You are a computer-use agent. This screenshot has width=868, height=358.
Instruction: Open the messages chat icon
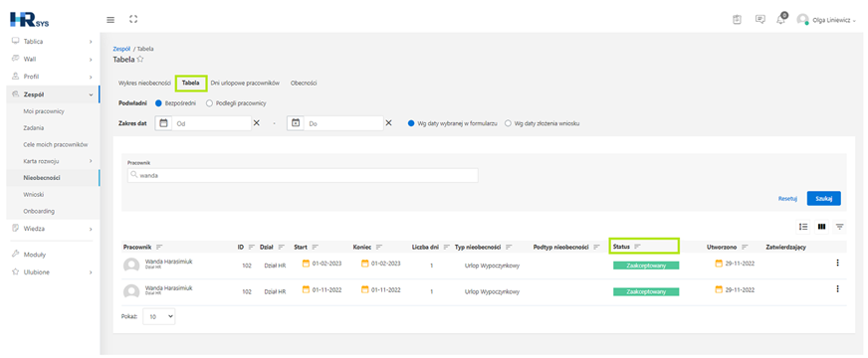coord(760,19)
